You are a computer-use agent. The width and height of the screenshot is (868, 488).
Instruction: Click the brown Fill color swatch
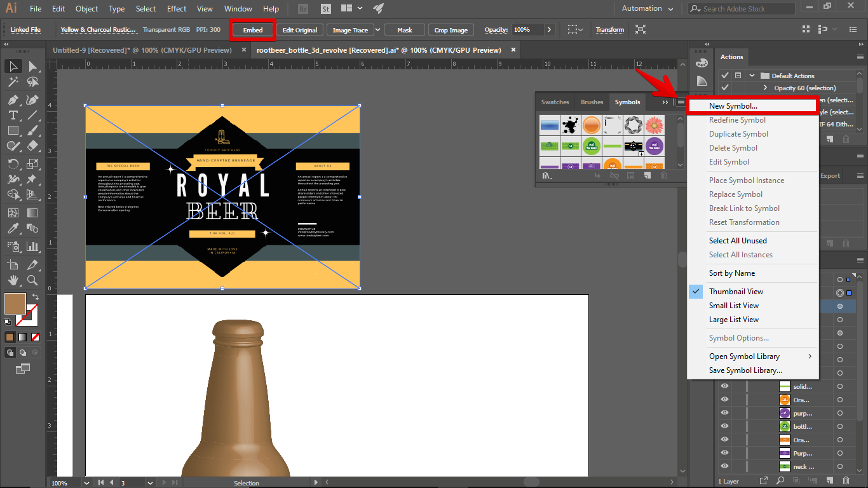tap(15, 304)
